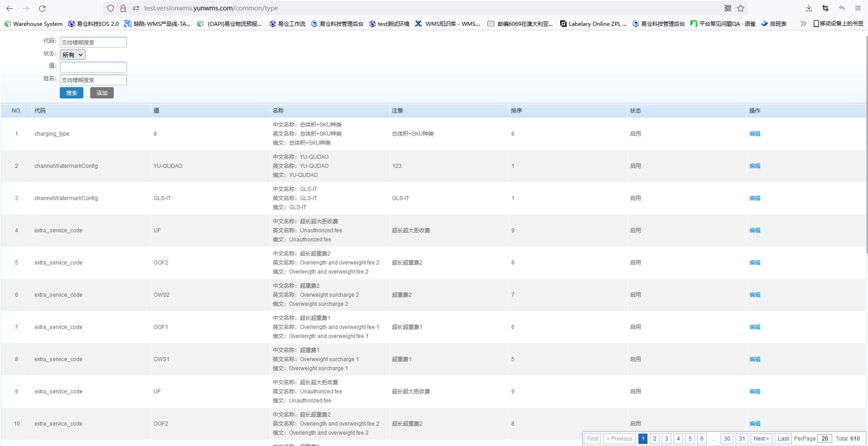Click the browser back arrow icon
The image size is (868, 446).
pos(10,8)
